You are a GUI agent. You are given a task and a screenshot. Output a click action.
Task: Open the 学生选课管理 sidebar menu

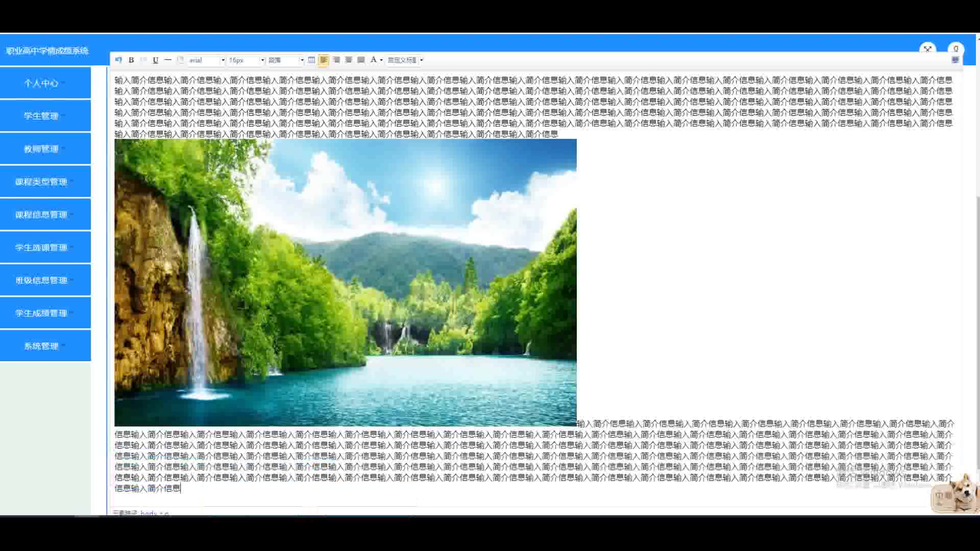45,247
